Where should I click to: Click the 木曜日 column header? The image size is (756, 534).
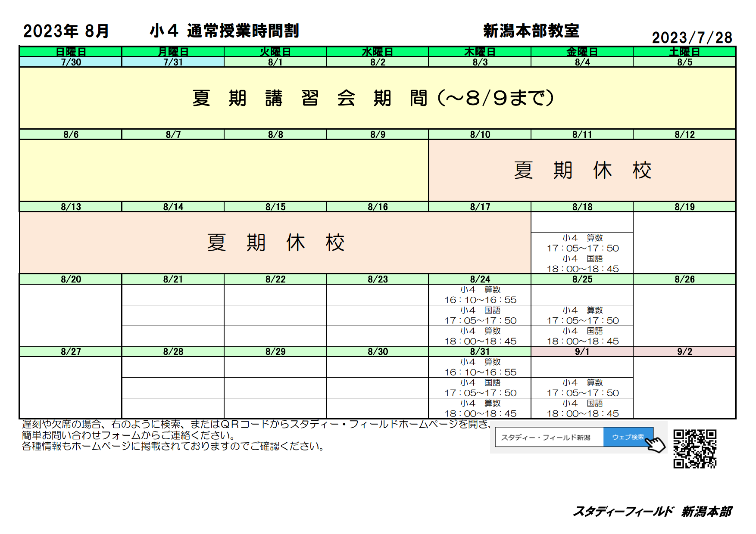(x=480, y=52)
